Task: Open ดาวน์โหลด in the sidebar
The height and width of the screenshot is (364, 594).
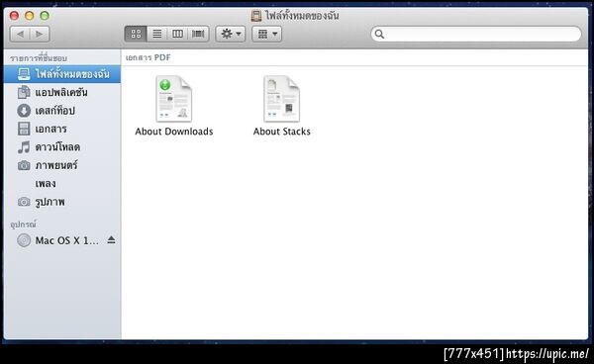Action: pyautogui.click(x=62, y=146)
